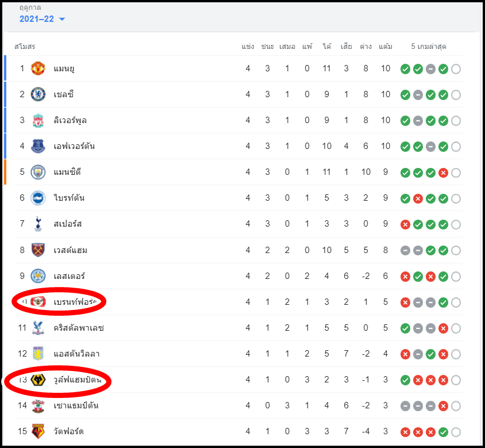The width and height of the screenshot is (485, 448).
Task: Click the blue arrow beside 2021–22
Action: pos(62,19)
